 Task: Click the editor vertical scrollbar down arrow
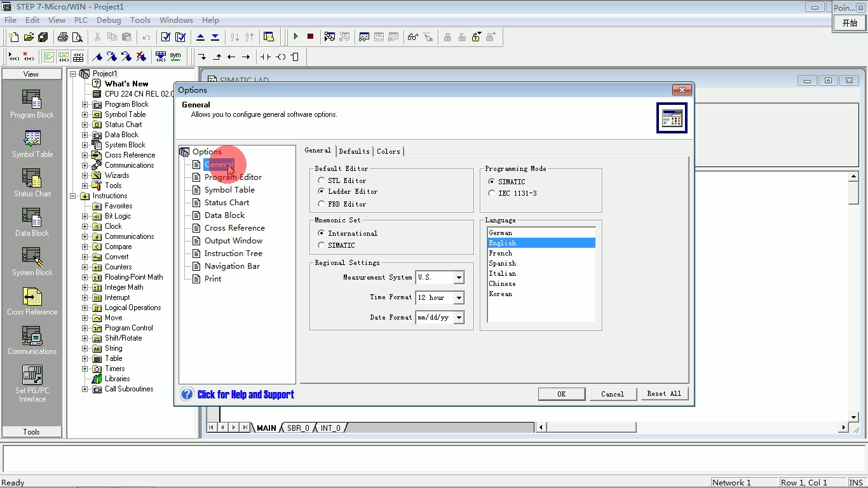tap(853, 417)
